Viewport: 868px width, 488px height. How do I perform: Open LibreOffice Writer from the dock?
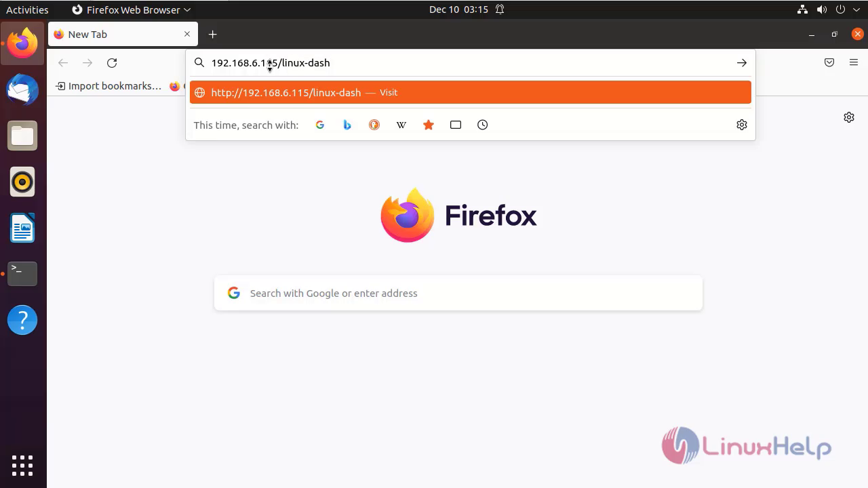point(22,228)
